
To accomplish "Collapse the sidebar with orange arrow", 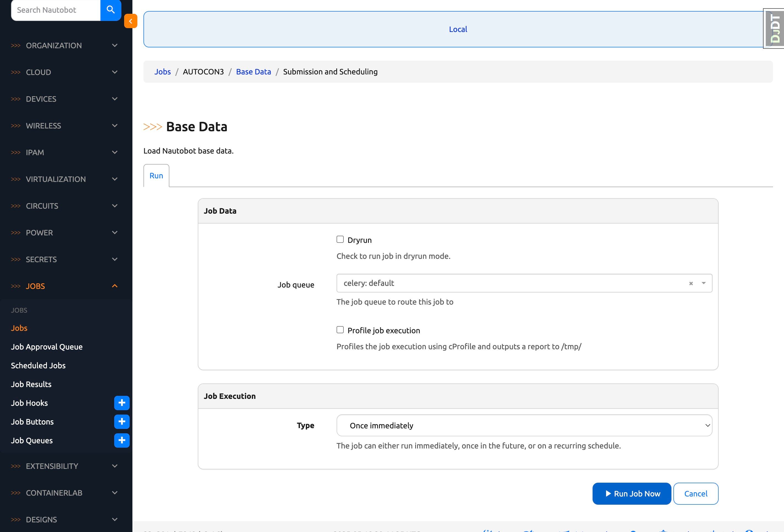I will 130,21.
